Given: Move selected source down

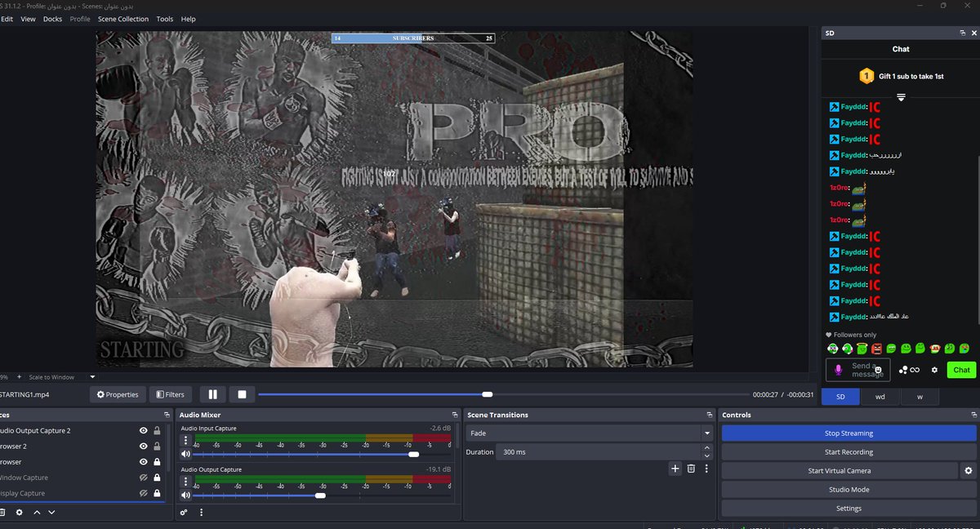Looking at the screenshot, I should click(51, 513).
